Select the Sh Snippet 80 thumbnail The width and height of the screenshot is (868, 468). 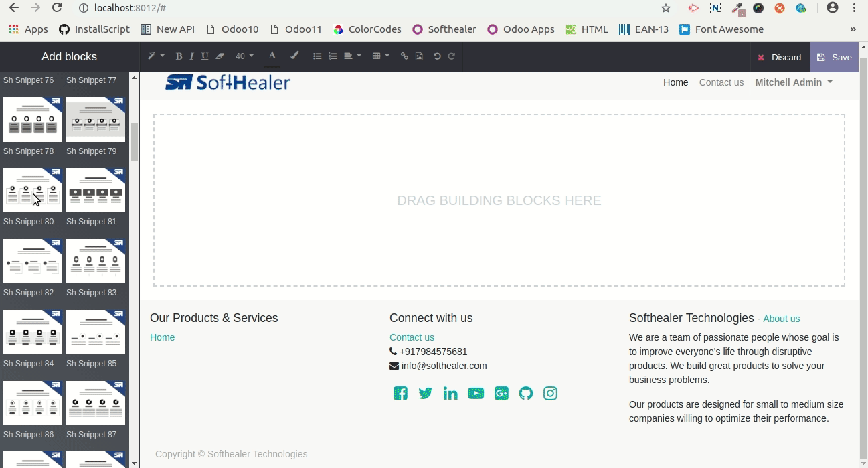(x=33, y=190)
